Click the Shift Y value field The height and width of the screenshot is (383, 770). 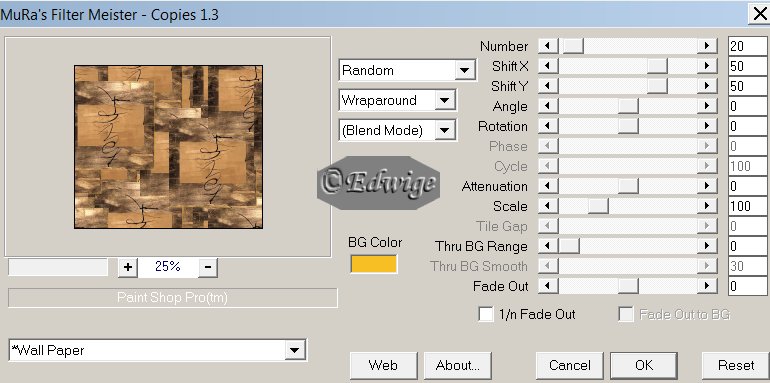[747, 86]
